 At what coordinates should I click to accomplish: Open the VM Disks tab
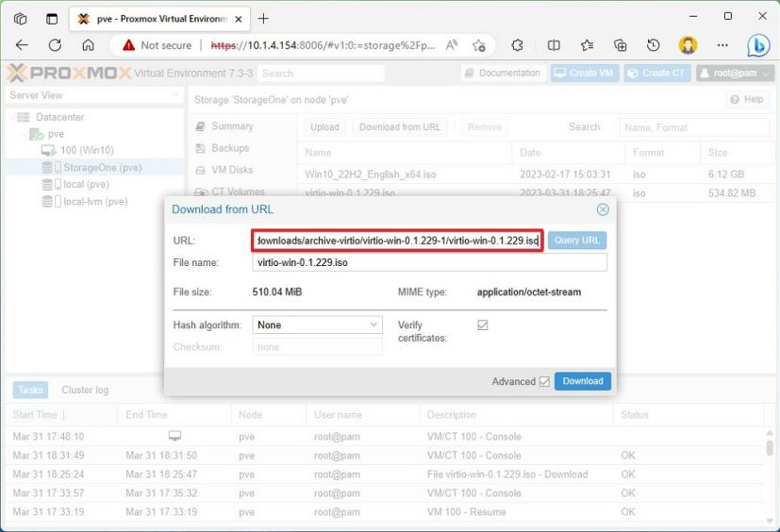click(232, 170)
